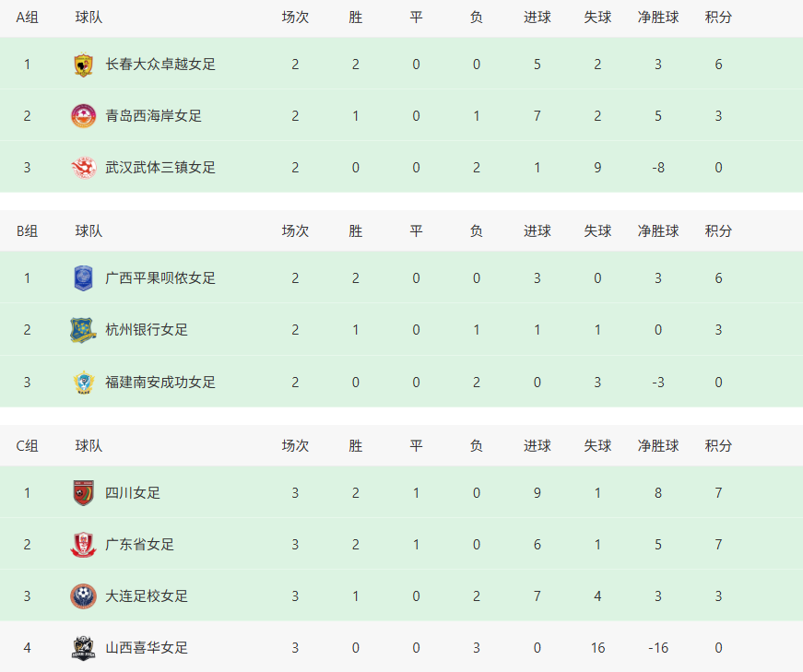803x672 pixels.
Task: Click the 武汉武体三镇女足 team logo
Action: (x=84, y=168)
